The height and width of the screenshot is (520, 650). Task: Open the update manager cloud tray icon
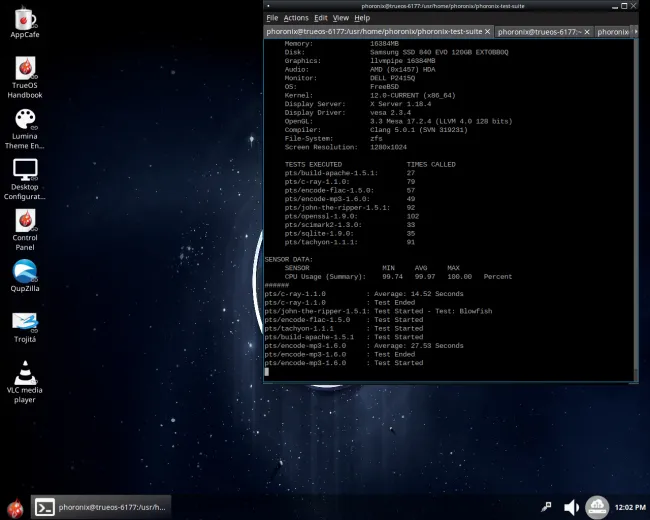[597, 507]
